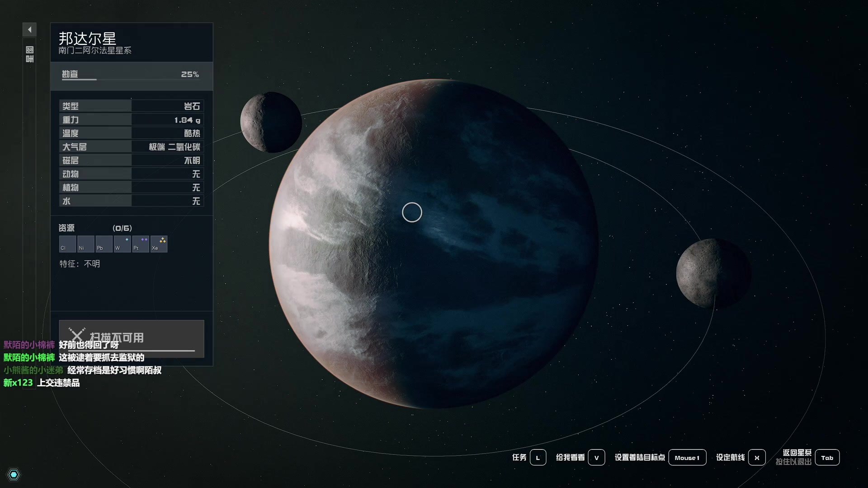Click the 水 无 row

pos(132,201)
